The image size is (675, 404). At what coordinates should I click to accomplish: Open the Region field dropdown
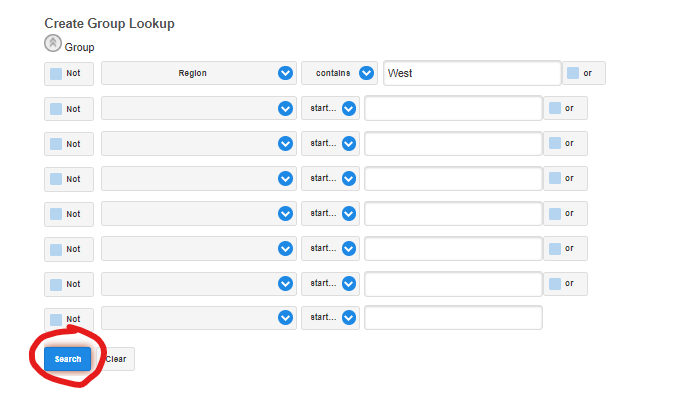(x=286, y=73)
